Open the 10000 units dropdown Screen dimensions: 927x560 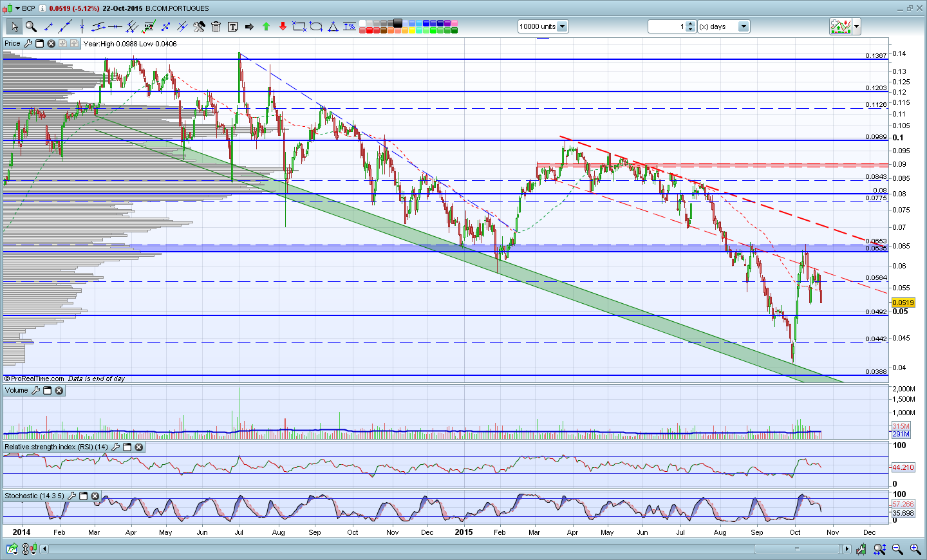pos(562,26)
